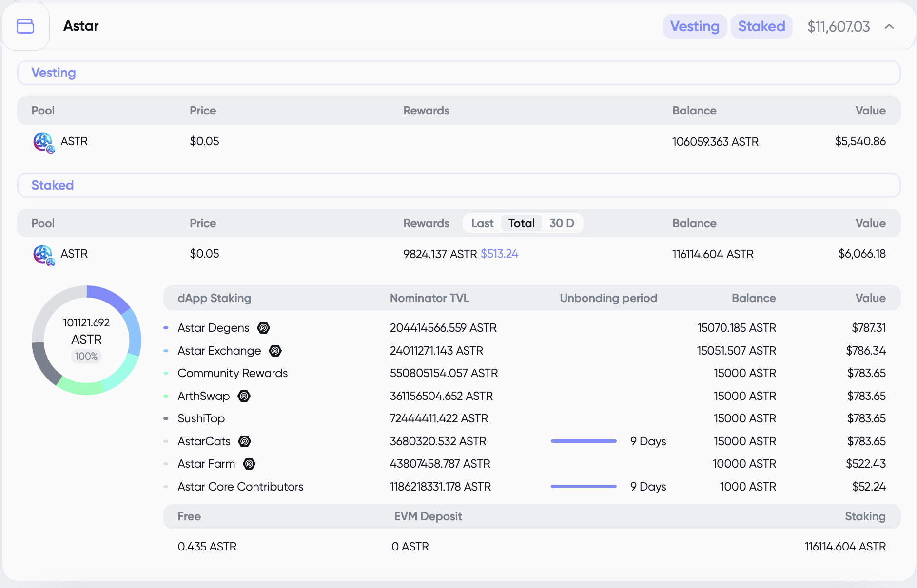Collapse the Astar panel with the chevron
Image resolution: width=917 pixels, height=588 pixels.
pyautogui.click(x=889, y=26)
